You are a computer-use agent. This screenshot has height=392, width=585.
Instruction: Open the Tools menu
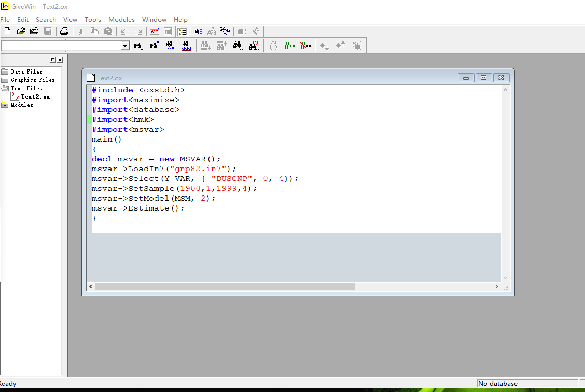(93, 19)
